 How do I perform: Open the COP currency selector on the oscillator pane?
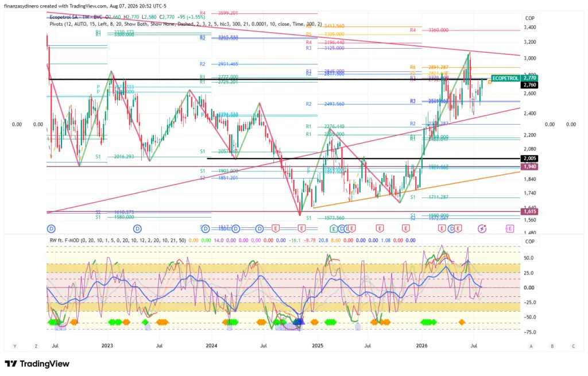[x=530, y=242]
